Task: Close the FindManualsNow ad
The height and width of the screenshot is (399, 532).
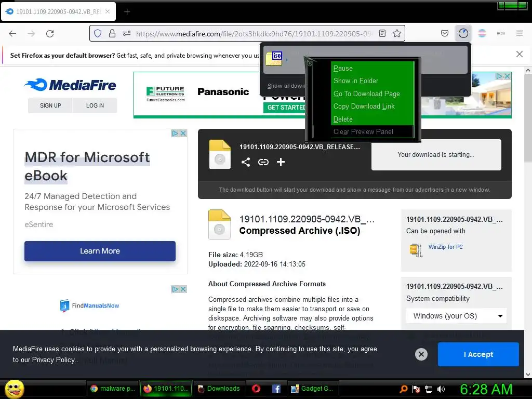Action: tap(183, 289)
